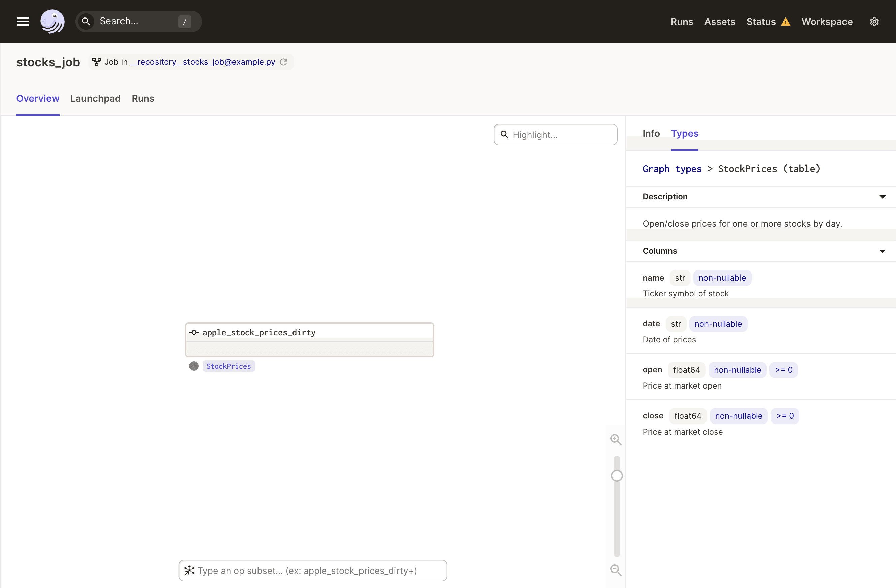Click the hamburger menu icon
This screenshot has height=588, width=896.
point(23,21)
